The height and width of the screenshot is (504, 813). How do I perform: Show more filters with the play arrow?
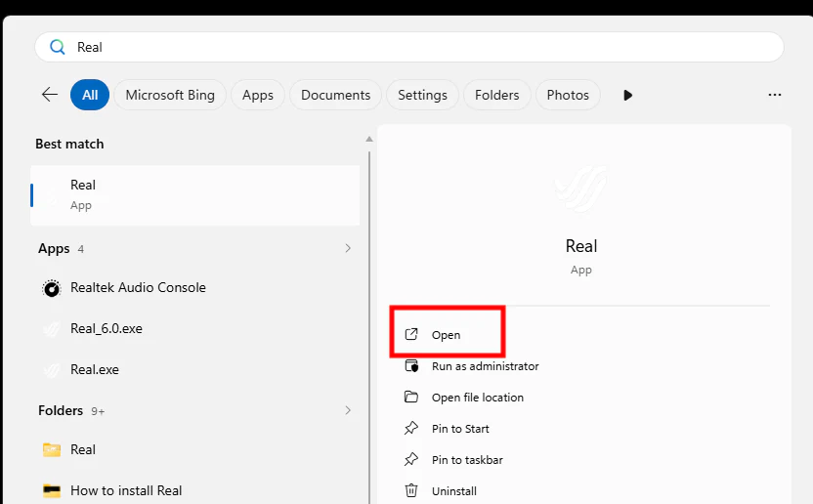[627, 96]
